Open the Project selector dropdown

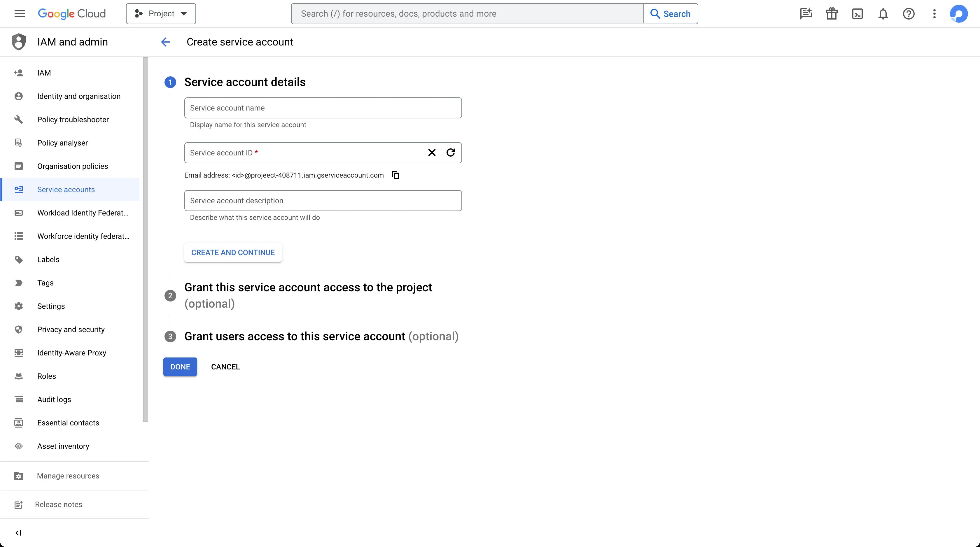(161, 14)
